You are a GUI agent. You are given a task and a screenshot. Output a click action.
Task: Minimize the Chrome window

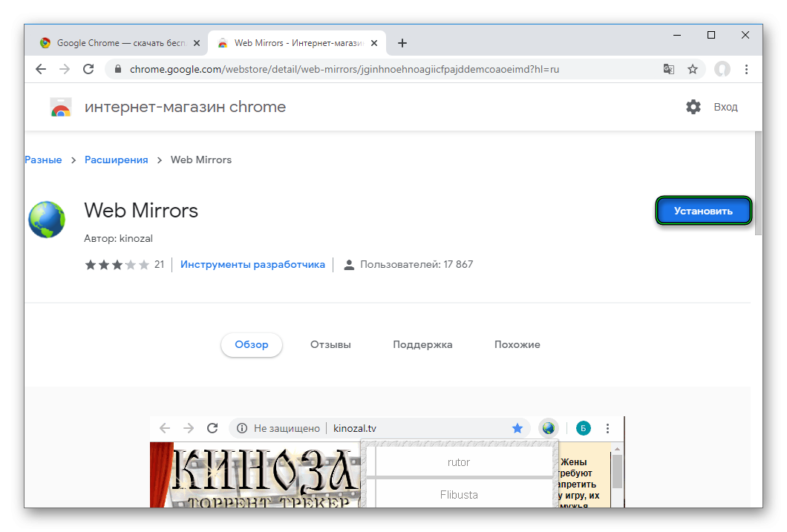[x=677, y=35]
